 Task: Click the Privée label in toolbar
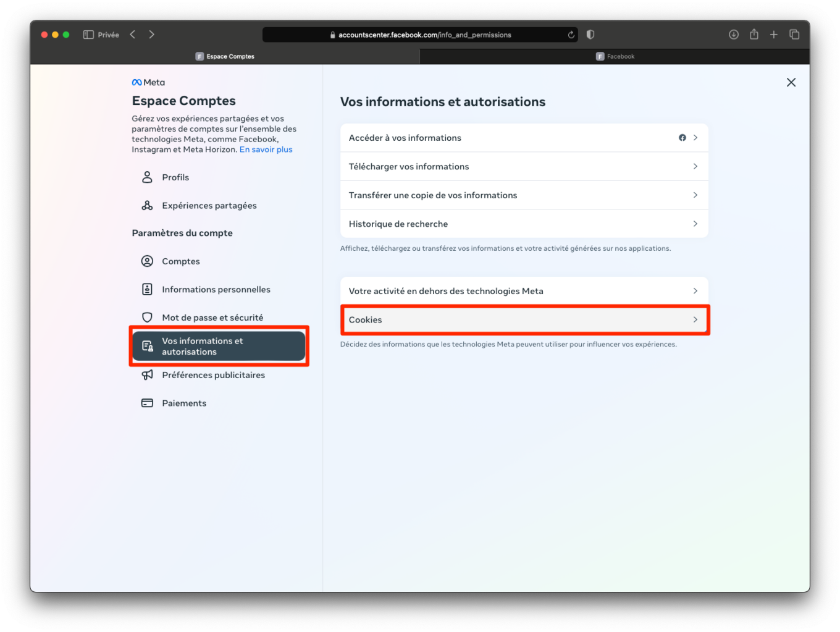[x=109, y=35]
